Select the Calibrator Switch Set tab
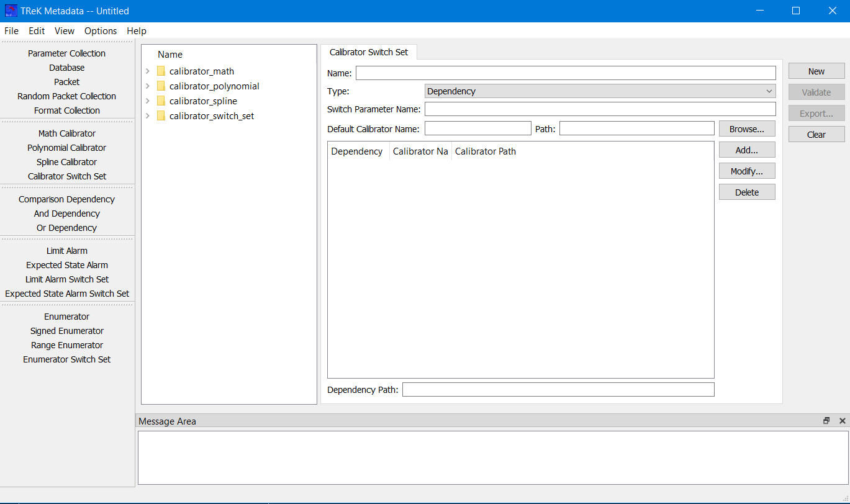850x504 pixels. (x=369, y=52)
